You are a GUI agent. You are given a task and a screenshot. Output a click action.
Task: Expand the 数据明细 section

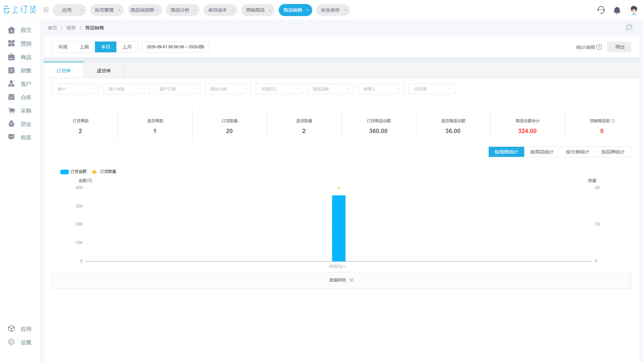[x=341, y=280]
